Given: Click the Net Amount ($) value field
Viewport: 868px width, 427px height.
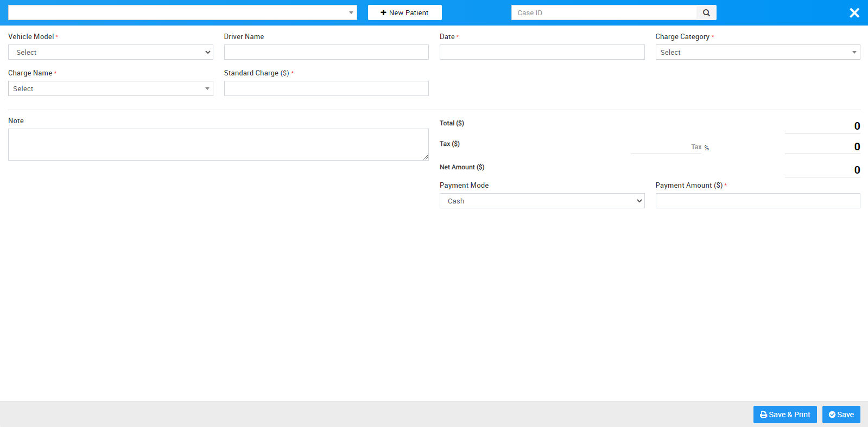Looking at the screenshot, I should click(822, 170).
